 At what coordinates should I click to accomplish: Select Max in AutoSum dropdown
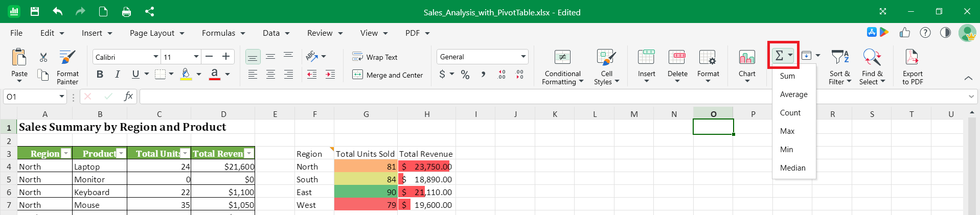[794, 131]
